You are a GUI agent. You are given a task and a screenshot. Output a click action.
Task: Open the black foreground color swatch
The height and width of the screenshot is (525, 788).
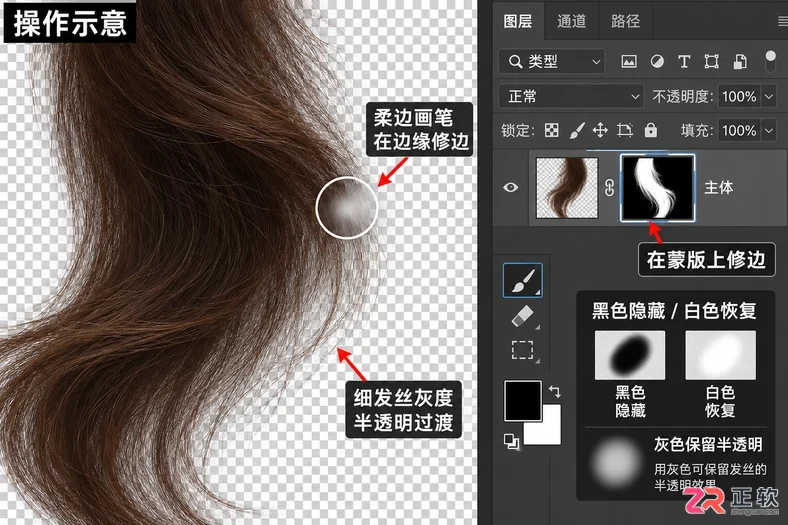coord(523,400)
